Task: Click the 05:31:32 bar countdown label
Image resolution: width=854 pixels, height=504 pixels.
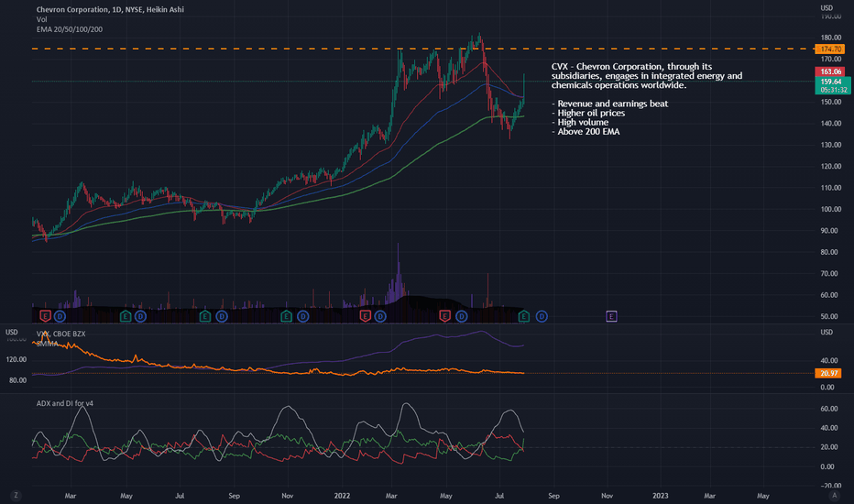Action: (x=832, y=90)
